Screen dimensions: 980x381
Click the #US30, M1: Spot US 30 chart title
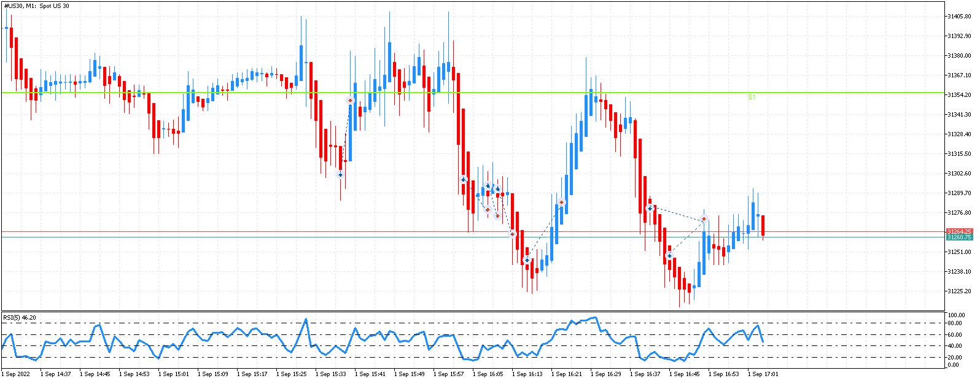[36, 6]
